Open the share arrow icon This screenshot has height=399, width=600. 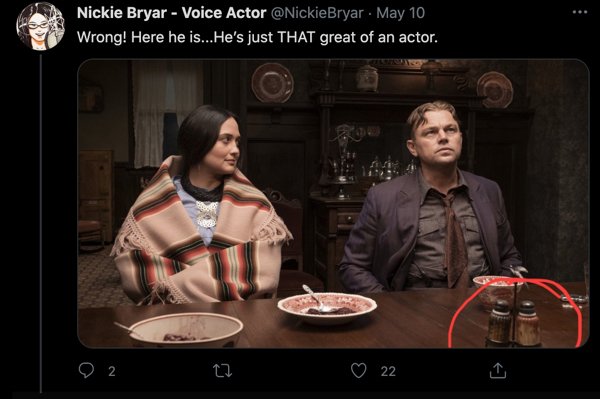pos(498,370)
